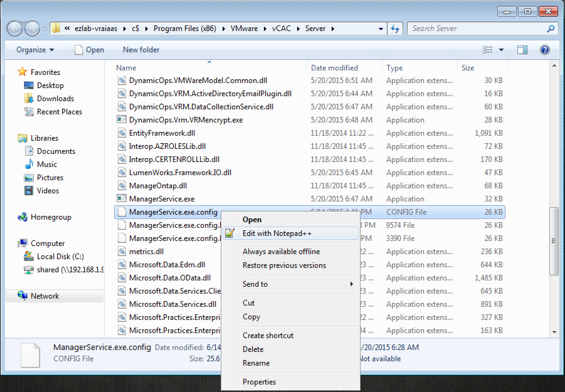Click the Favorites star icon
The height and width of the screenshot is (392, 565).
[22, 72]
